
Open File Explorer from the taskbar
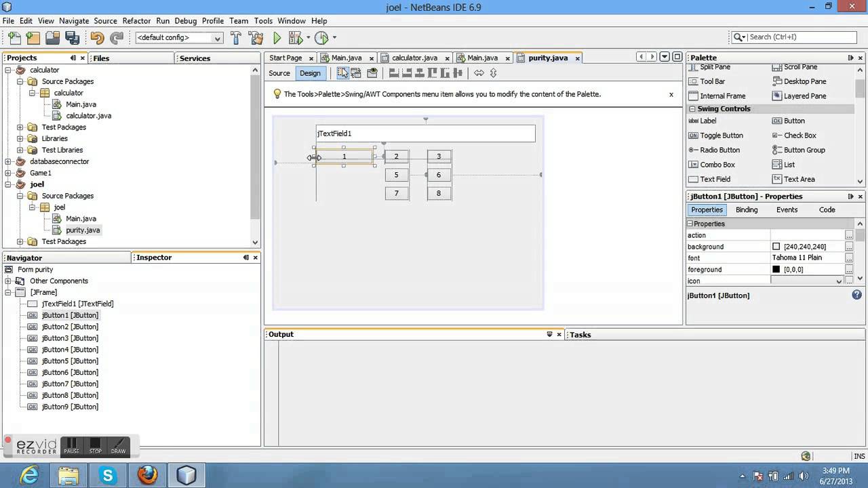click(69, 475)
